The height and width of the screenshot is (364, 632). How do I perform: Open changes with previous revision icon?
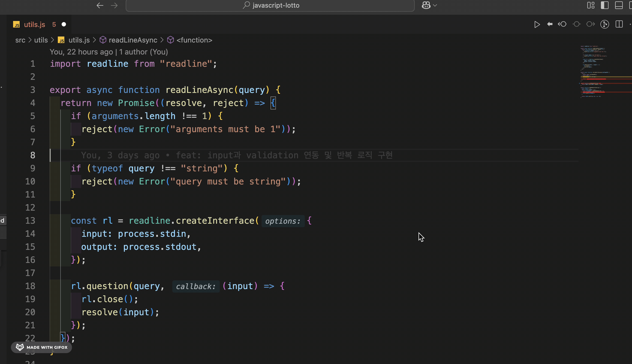pos(550,24)
